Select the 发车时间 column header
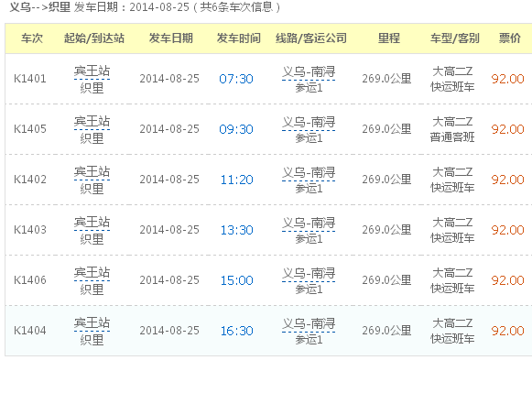The height and width of the screenshot is (393, 532). pos(238,38)
